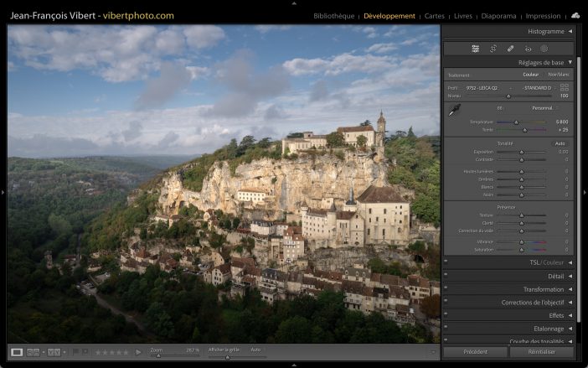Select the Crop overlay tool
Viewport: 588px width, 368px height.
493,49
